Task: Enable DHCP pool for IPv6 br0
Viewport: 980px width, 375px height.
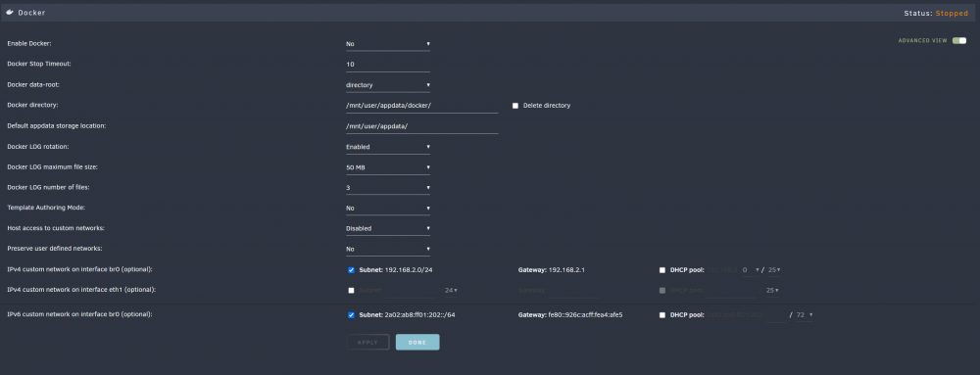Action: pyautogui.click(x=662, y=315)
